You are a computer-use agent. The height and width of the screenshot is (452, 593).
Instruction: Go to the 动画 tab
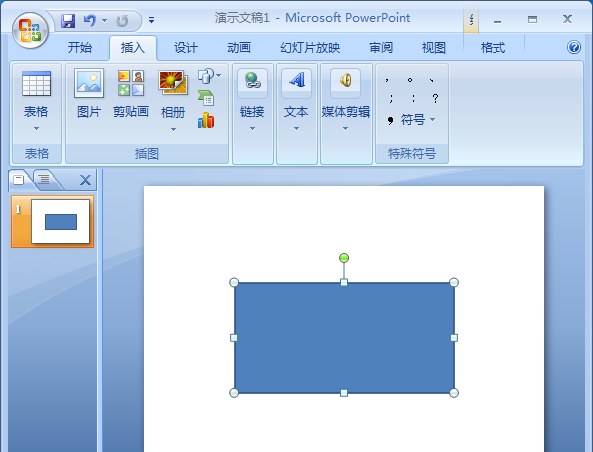(x=239, y=48)
